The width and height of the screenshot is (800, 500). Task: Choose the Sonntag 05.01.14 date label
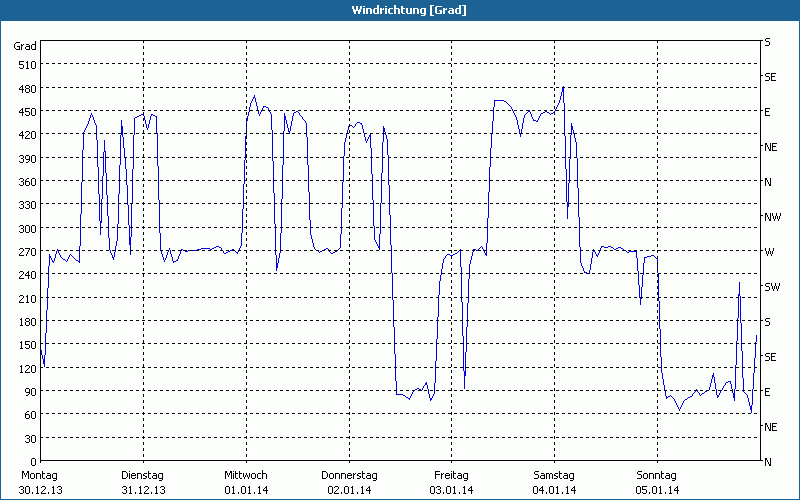[657, 483]
